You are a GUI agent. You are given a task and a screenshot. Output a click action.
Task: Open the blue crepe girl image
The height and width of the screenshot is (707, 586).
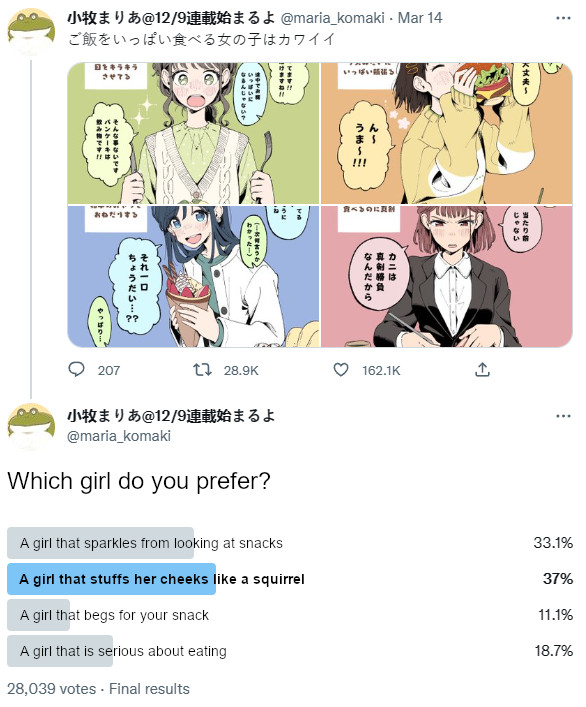[x=193, y=276]
